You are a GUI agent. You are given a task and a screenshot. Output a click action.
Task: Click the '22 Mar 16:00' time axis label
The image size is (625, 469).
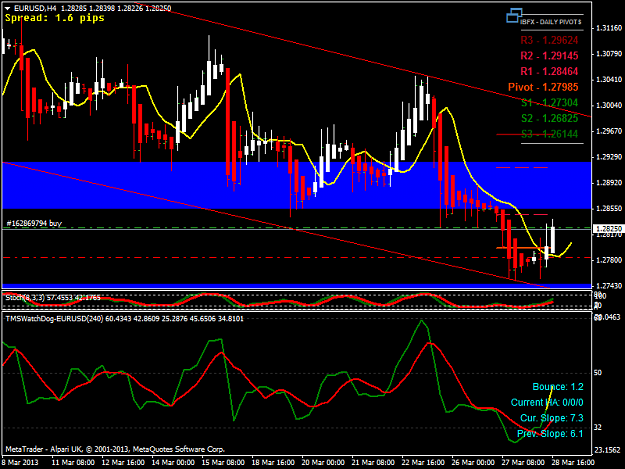click(423, 463)
